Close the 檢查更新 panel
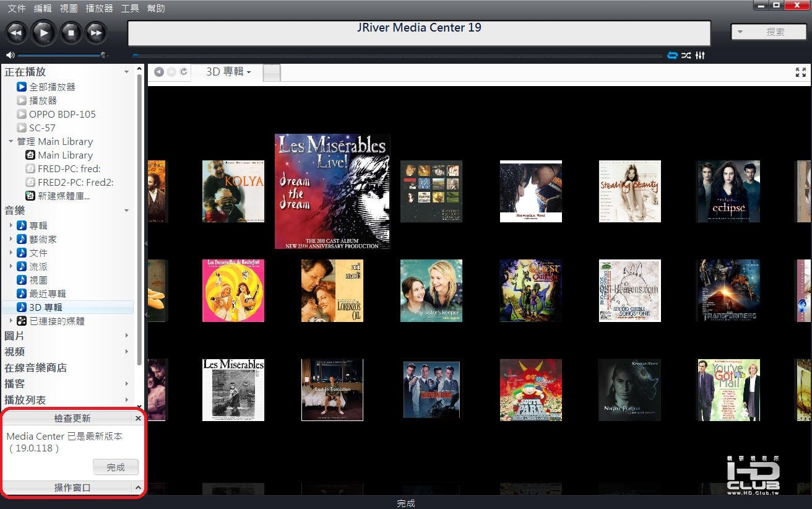The height and width of the screenshot is (509, 812). (x=138, y=419)
